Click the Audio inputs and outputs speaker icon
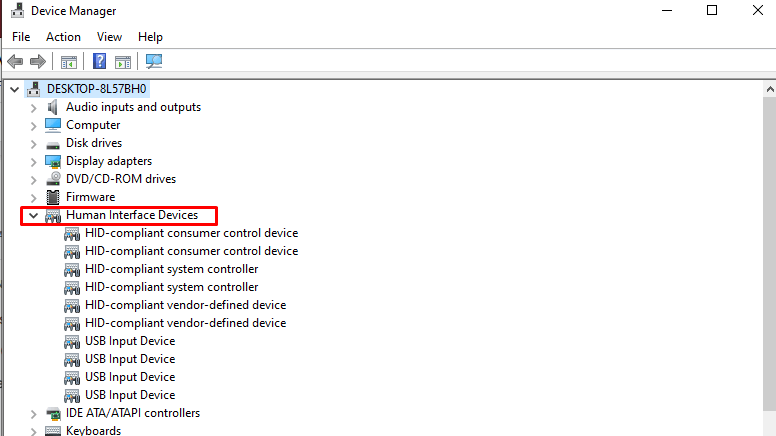Viewport: 776px width, 436px height. click(x=53, y=107)
